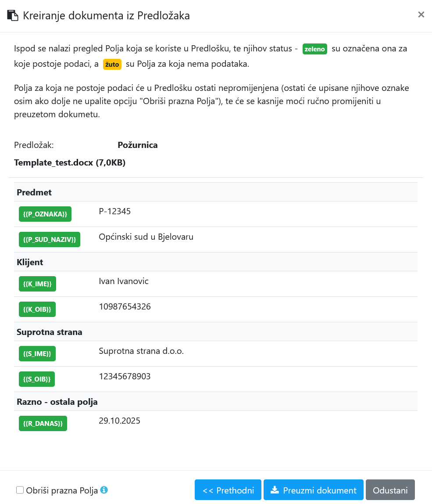Close the dialog with the X icon
Image resolution: width=432 pixels, height=504 pixels.
coord(421,14)
